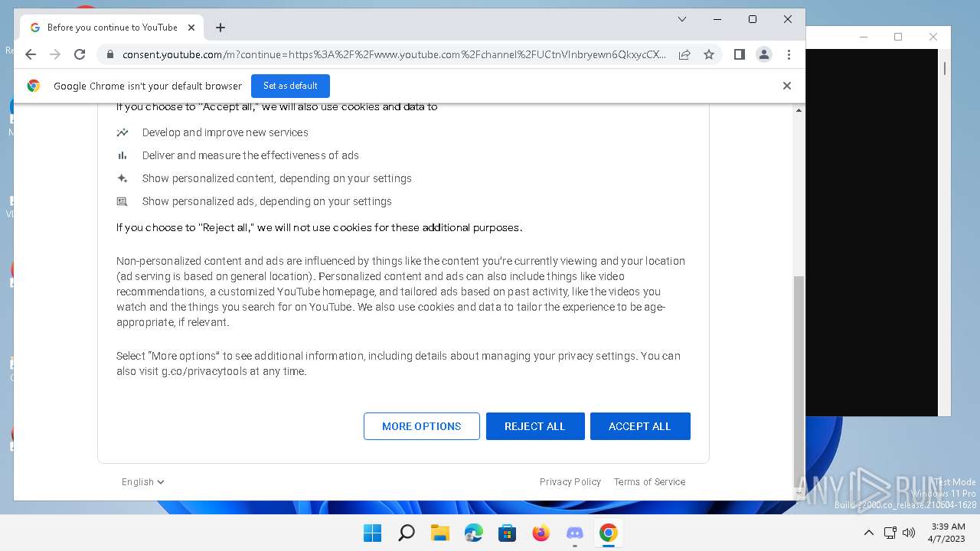
Task: Open the English language dropdown
Action: (x=143, y=482)
